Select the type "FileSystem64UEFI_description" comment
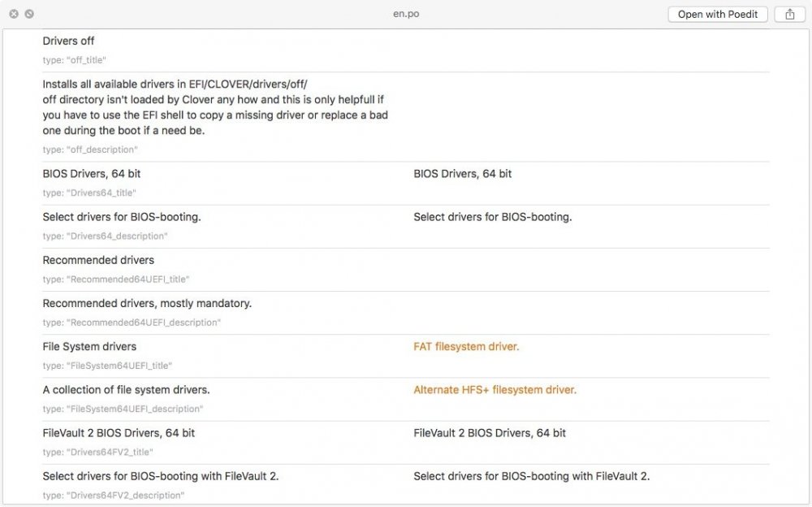 [123, 409]
